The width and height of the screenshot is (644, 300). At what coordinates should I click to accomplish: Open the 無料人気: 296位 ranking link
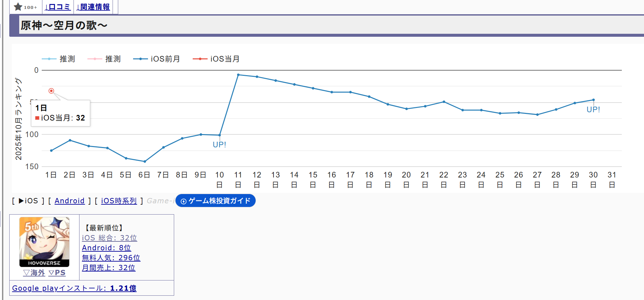pyautogui.click(x=111, y=258)
